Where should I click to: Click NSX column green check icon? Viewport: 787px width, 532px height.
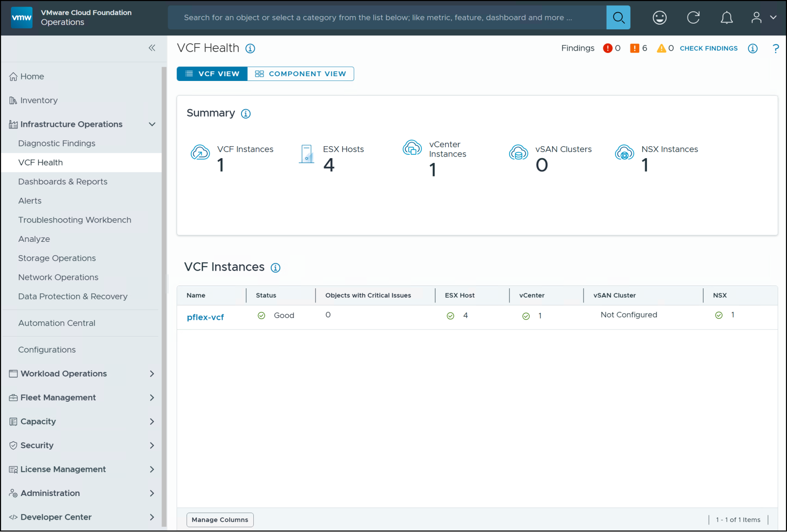click(719, 315)
